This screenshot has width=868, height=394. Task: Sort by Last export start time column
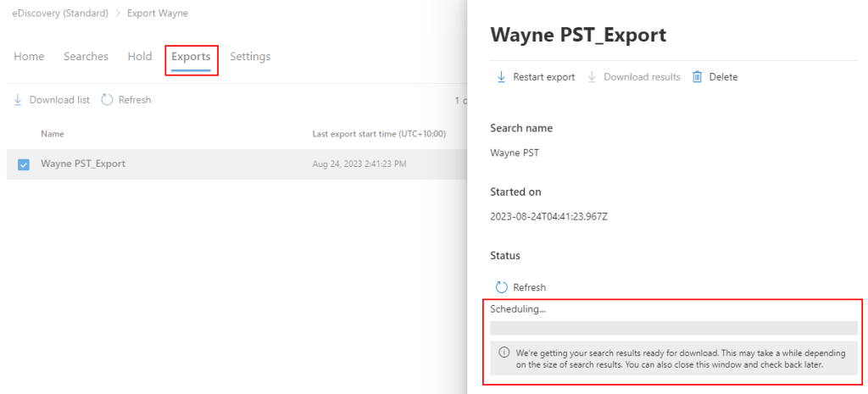tap(379, 134)
